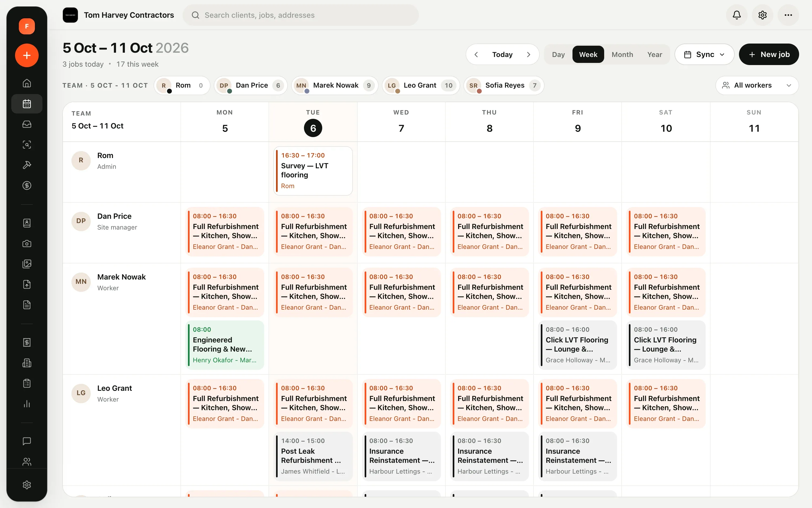The height and width of the screenshot is (508, 812).
Task: Go to the previous week arrow
Action: click(x=476, y=54)
